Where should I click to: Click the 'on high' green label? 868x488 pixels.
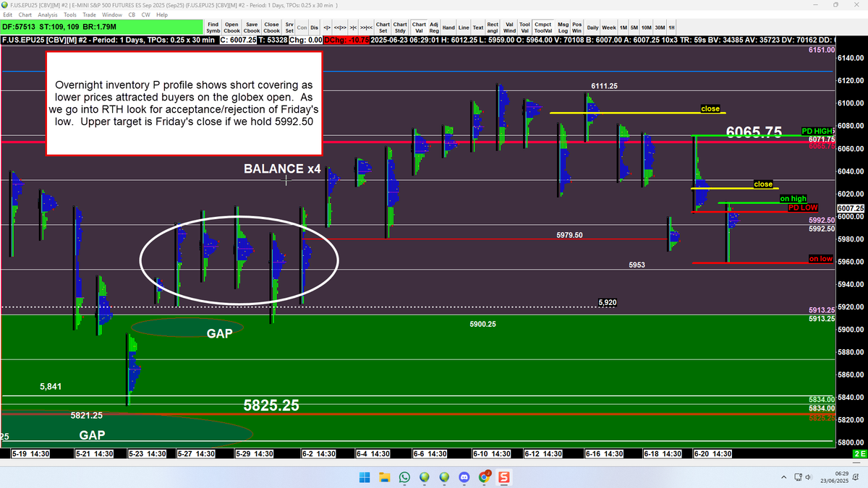pos(793,199)
